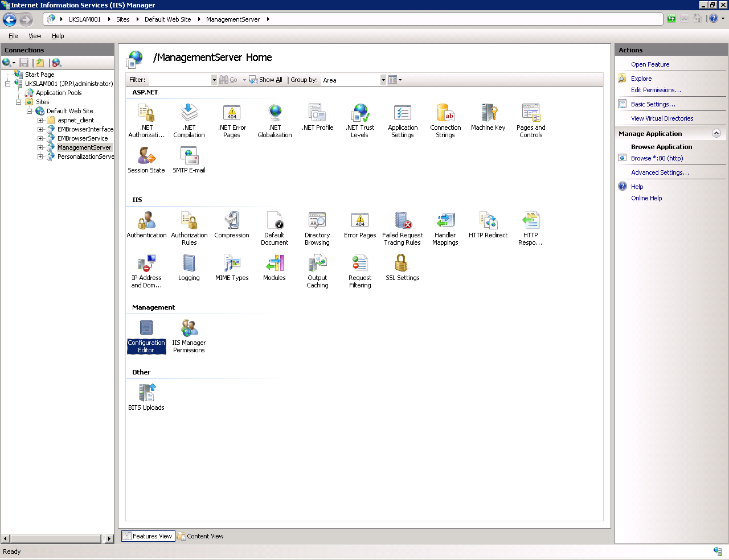
Task: Click the Back navigation arrow
Action: pos(10,20)
